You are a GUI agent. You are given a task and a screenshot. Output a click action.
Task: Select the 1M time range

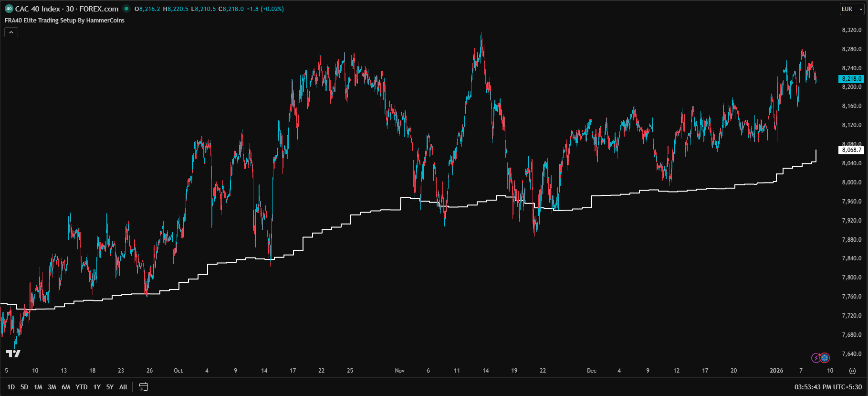[38, 387]
